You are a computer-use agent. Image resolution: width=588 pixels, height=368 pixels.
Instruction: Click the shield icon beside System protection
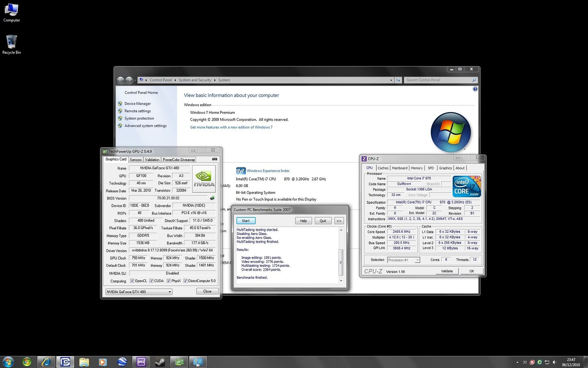pos(120,118)
